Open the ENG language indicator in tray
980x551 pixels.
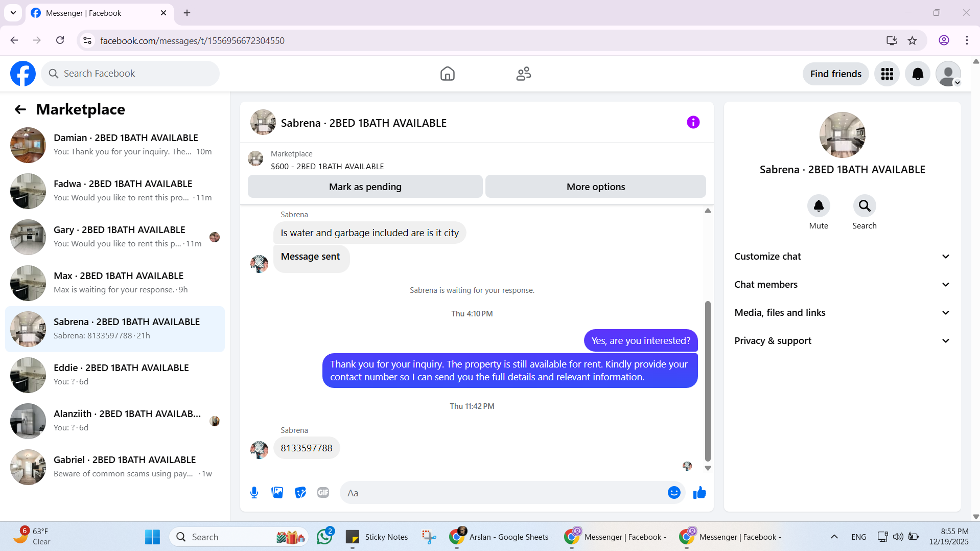click(858, 537)
